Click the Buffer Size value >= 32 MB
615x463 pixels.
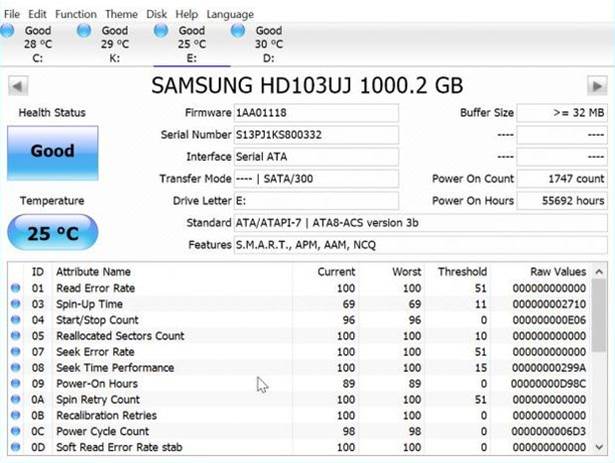click(x=562, y=113)
